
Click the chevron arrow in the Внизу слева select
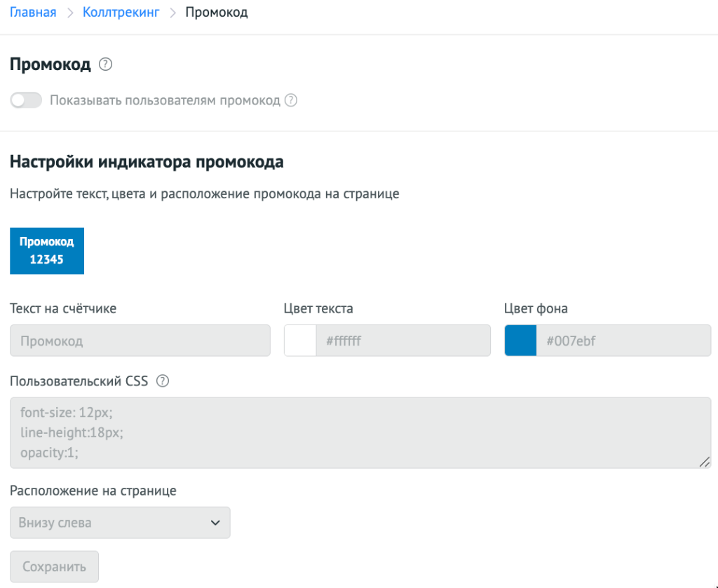tap(215, 523)
